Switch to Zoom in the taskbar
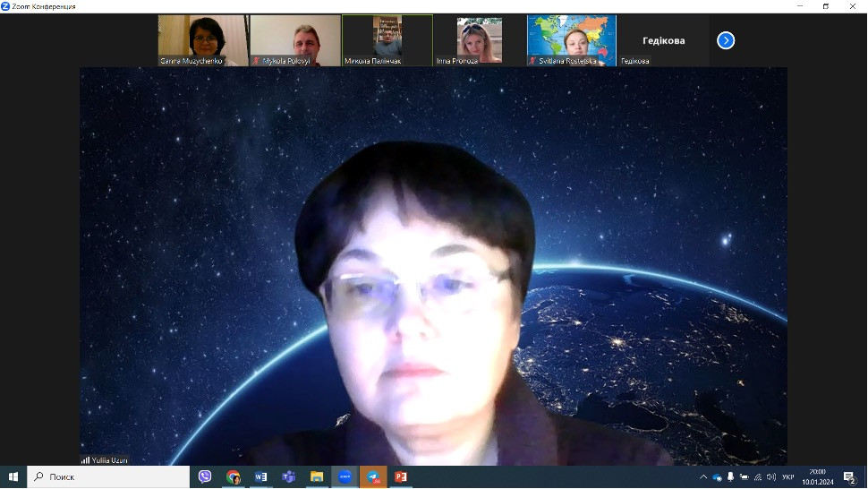This screenshot has height=489, width=868. 345,476
